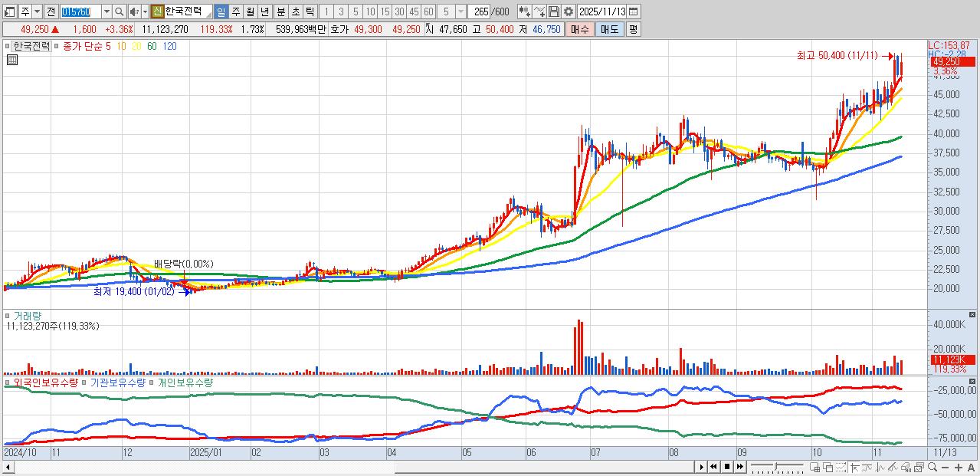Switch to weekly chart (주)
Viewport: 980px width, 476px height.
[235, 11]
